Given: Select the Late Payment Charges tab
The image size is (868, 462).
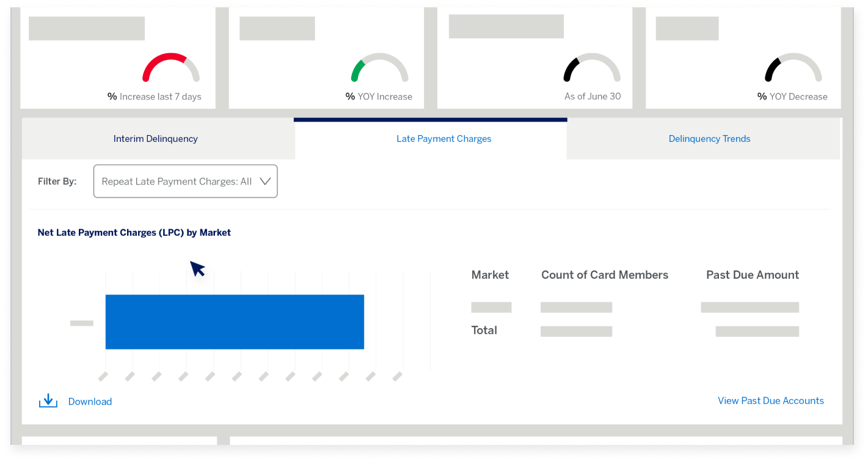Looking at the screenshot, I should pyautogui.click(x=443, y=139).
